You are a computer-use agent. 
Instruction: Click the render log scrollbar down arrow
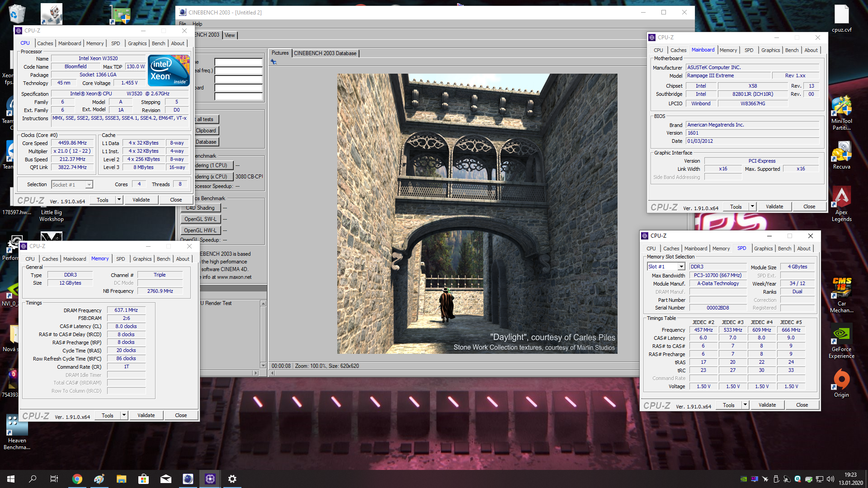[264, 365]
